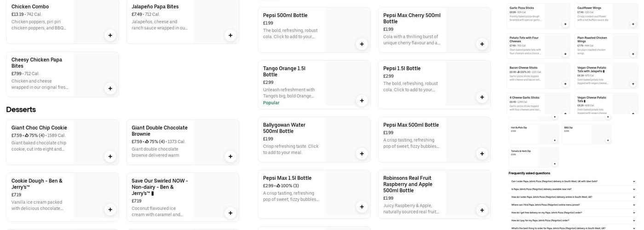This screenshot has width=644, height=230.
Task: Click 'Popular' label on Tango Orange
Action: tap(271, 103)
